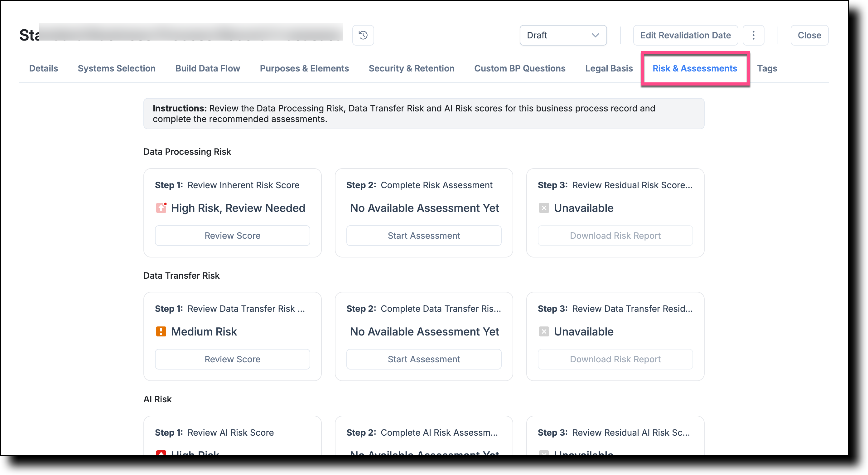Click 'Complete Data Transfer Ris...' step title
868x475 pixels.
coord(441,308)
